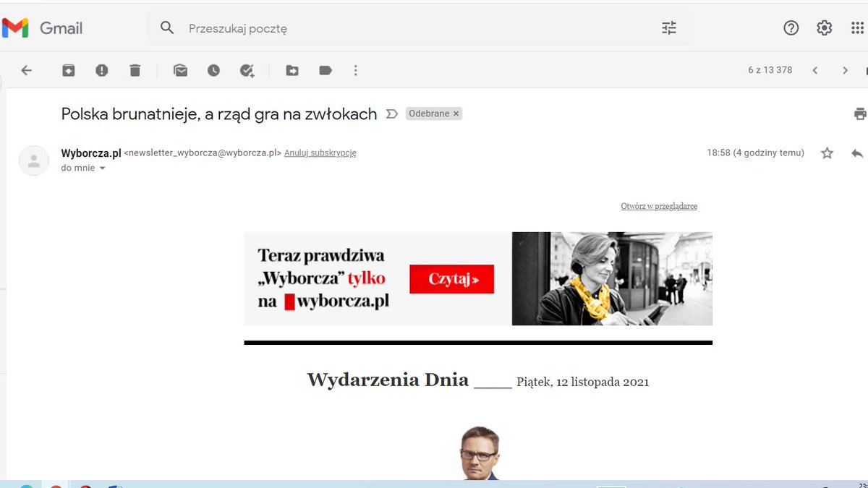868x488 pixels.
Task: Apply a label to this email
Action: point(325,70)
